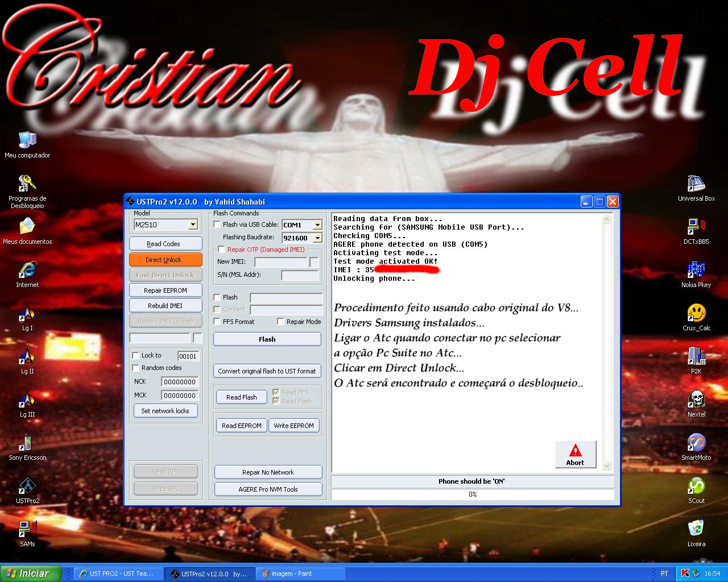Image resolution: width=728 pixels, height=582 pixels.
Task: Launch USTPro2 desktop shortcut
Action: (x=27, y=490)
